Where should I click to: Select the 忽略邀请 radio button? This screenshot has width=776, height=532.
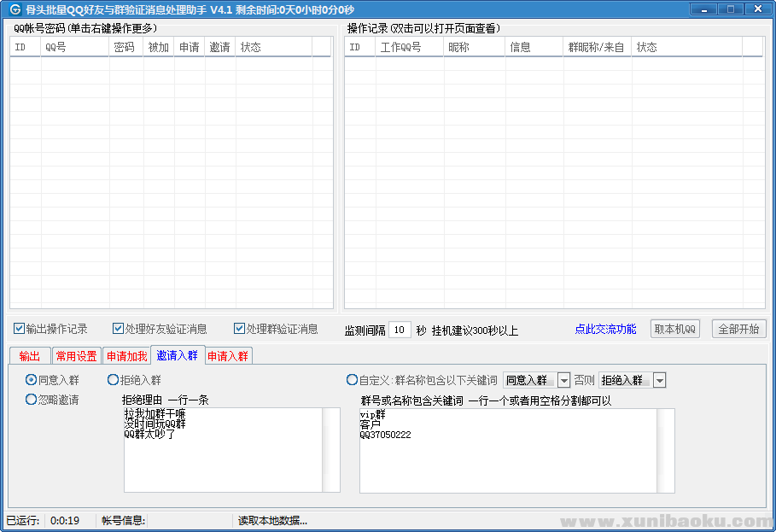click(x=32, y=399)
